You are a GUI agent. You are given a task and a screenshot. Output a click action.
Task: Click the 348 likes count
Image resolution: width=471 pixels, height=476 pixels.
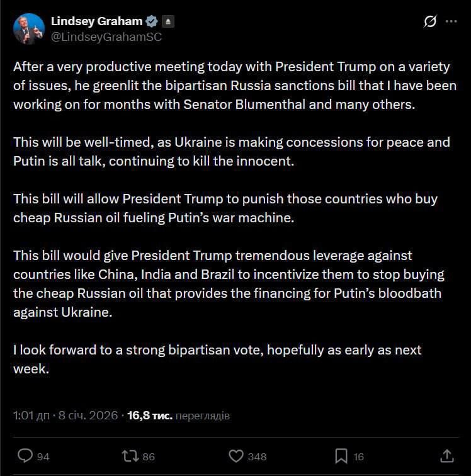(257, 456)
